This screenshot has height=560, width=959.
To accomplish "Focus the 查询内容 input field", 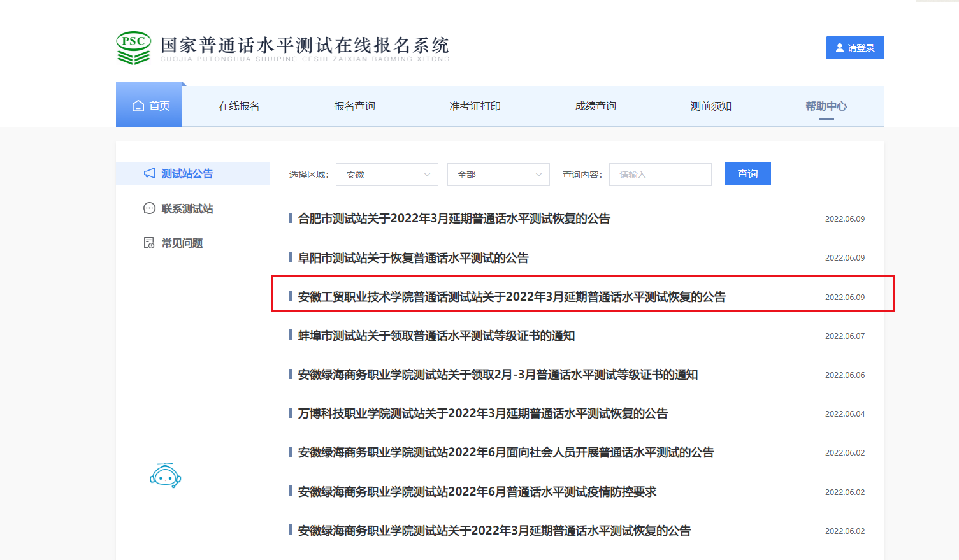I will click(660, 175).
